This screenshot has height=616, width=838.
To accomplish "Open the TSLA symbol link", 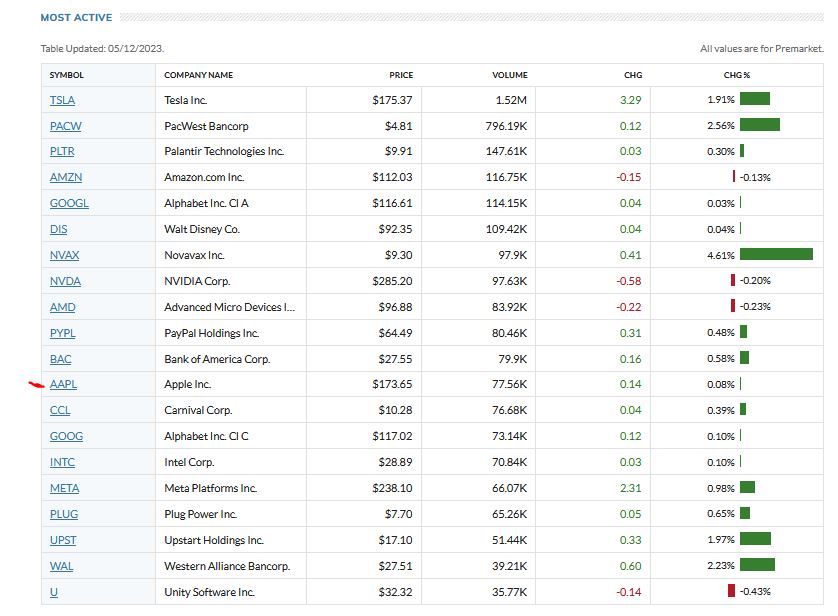I will (62, 100).
